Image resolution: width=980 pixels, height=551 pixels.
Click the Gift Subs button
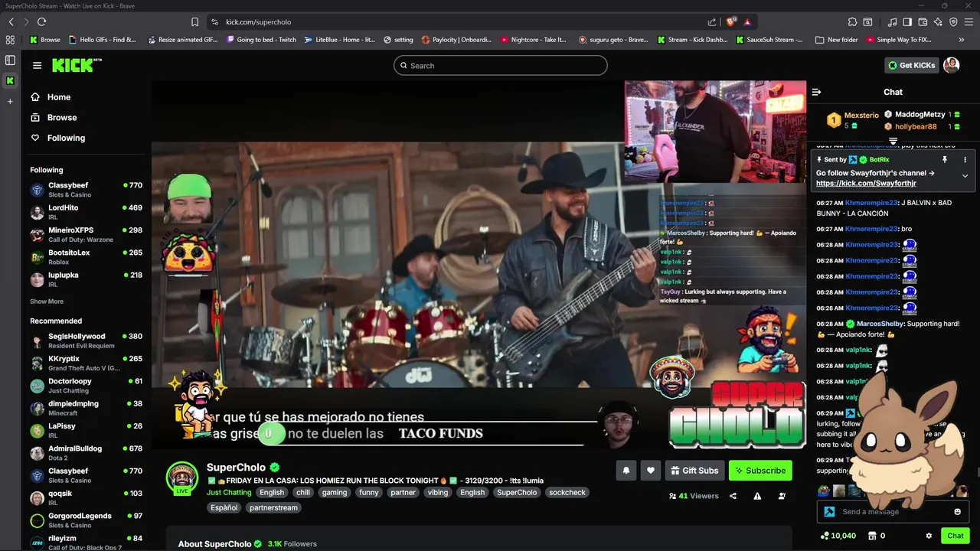click(694, 471)
